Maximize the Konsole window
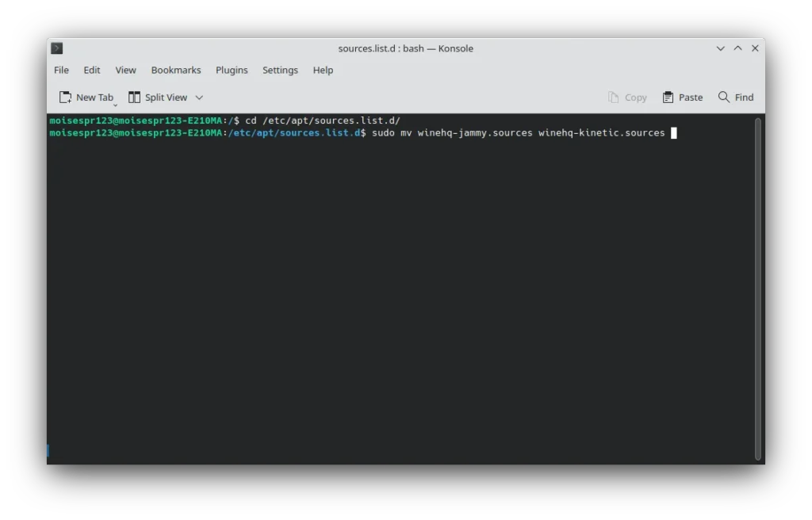 (x=737, y=48)
